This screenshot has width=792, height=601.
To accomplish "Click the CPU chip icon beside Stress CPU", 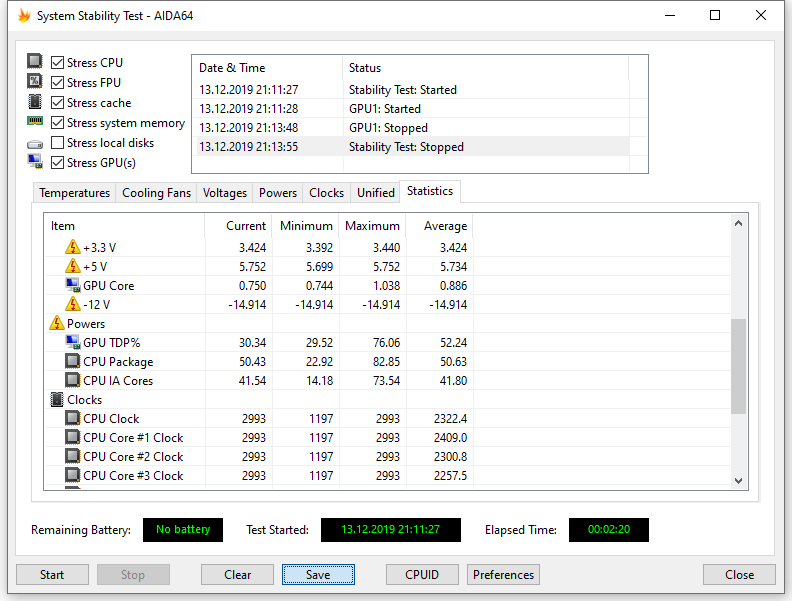I will [x=35, y=62].
